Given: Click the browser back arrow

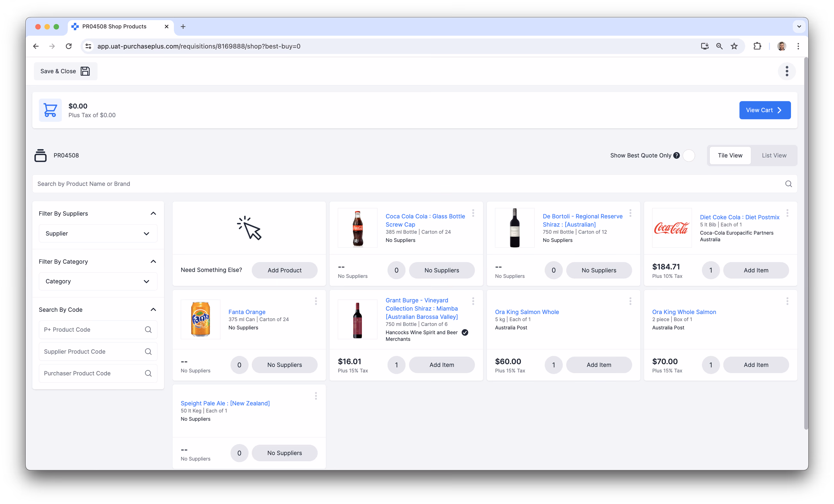Looking at the screenshot, I should pos(36,46).
